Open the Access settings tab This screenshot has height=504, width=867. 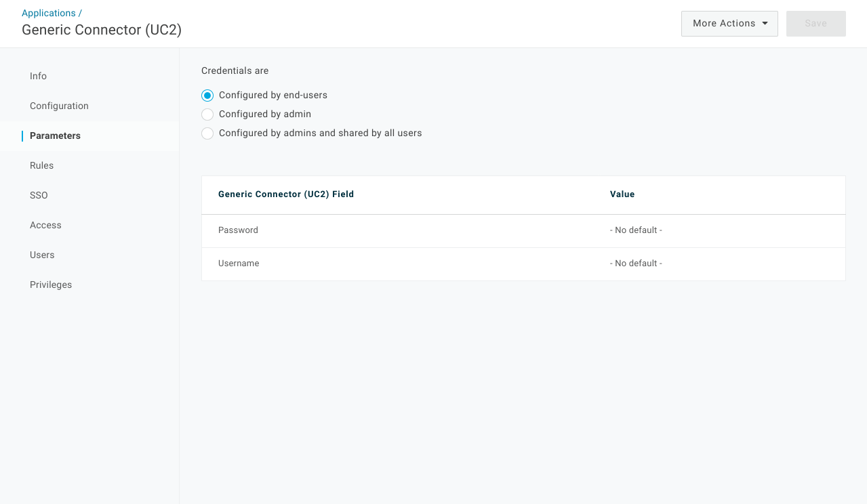[x=45, y=225]
